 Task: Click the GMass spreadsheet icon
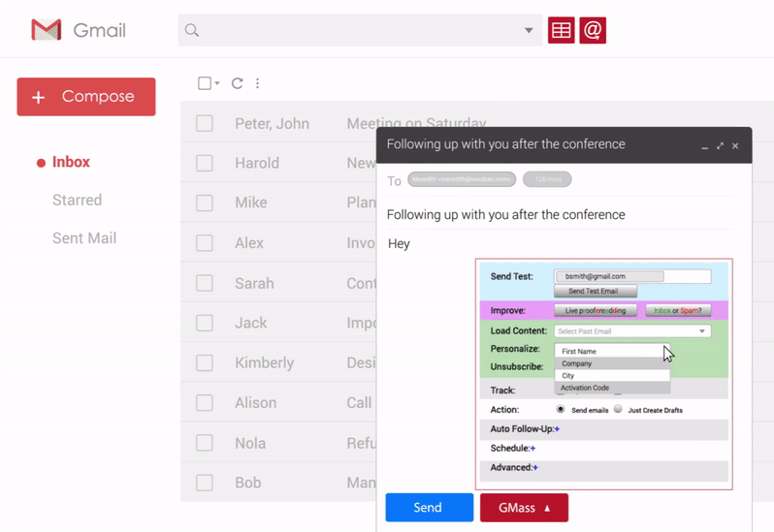coord(561,30)
